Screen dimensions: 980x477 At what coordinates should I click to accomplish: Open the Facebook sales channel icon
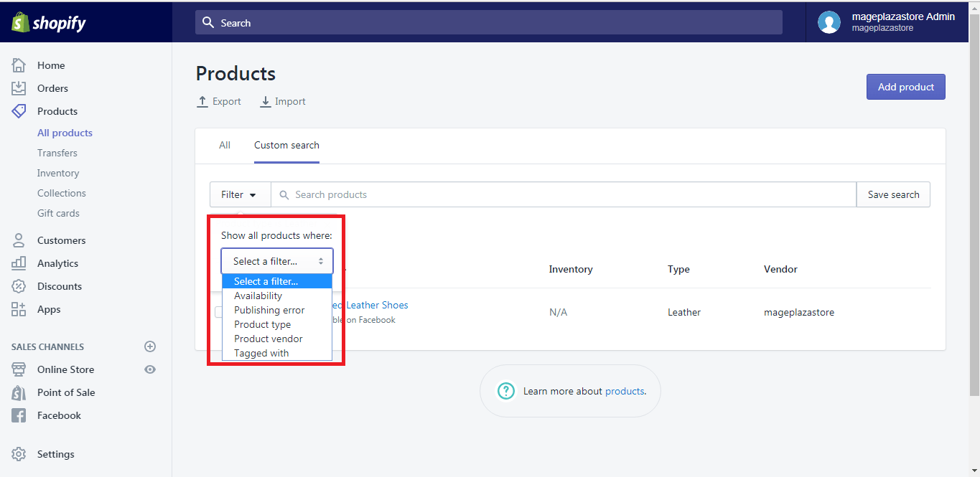click(x=20, y=415)
